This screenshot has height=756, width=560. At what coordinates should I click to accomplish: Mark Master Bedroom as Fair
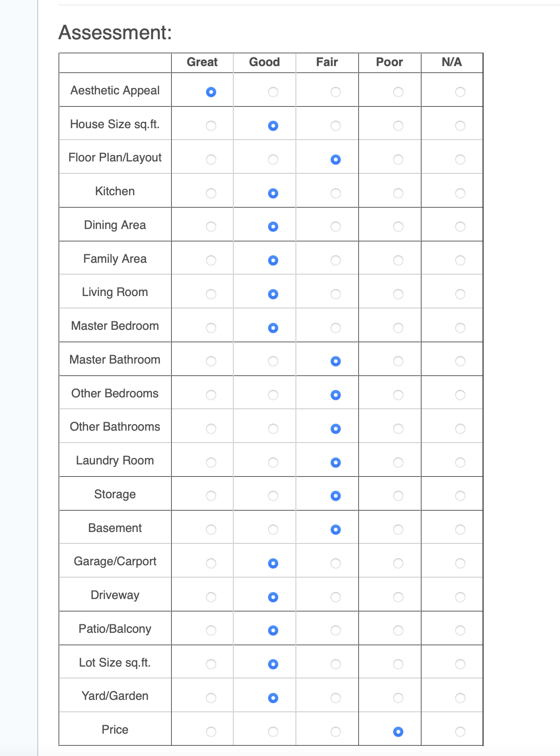tap(336, 328)
